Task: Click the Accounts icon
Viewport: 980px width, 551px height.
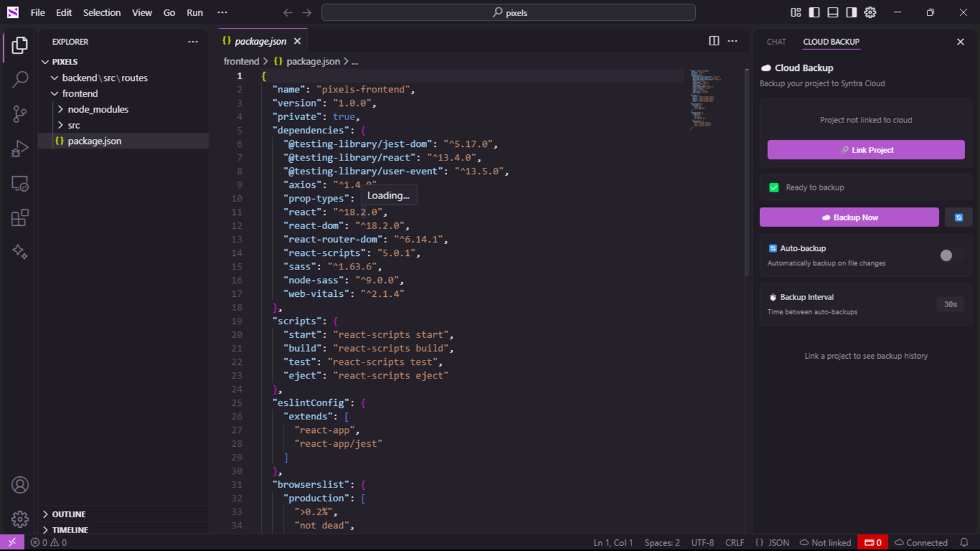Action: pos(20,485)
